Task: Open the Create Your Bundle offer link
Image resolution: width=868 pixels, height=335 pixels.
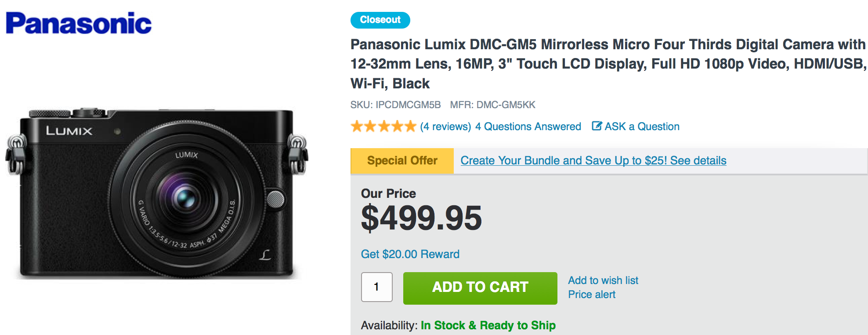Action: point(593,160)
